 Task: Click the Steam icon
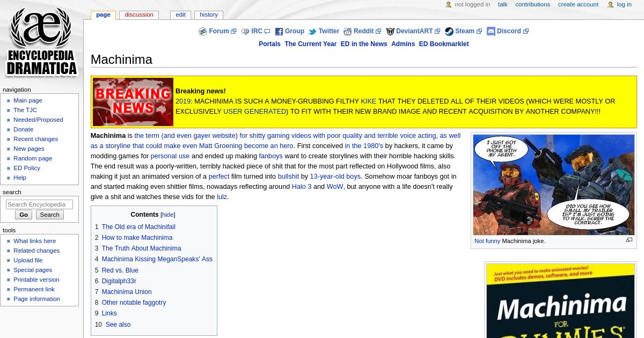[449, 32]
